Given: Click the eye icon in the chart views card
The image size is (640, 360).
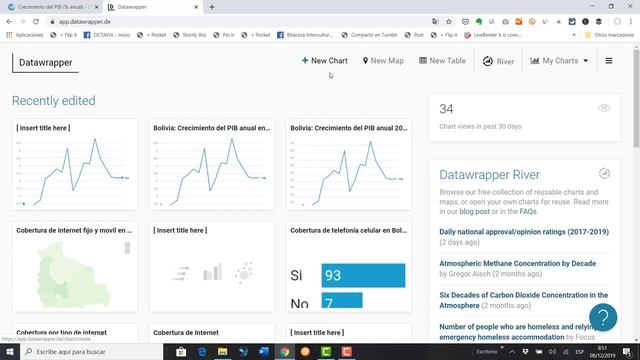Looking at the screenshot, I should 604,108.
